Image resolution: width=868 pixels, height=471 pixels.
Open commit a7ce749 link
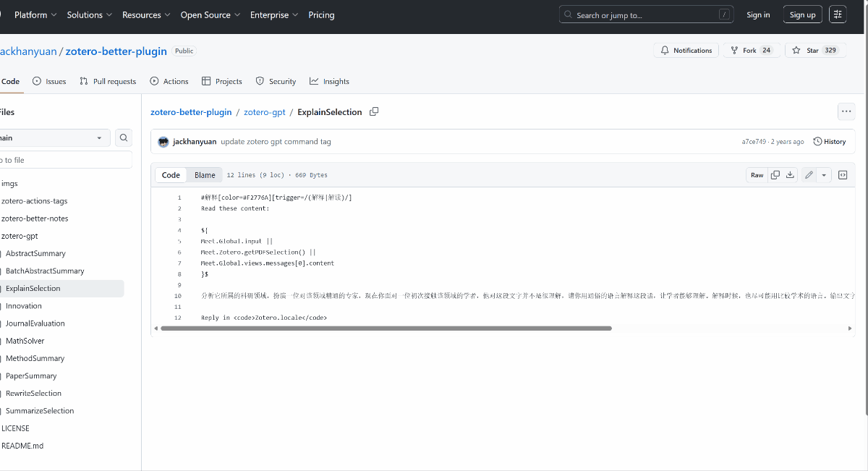[754, 142]
